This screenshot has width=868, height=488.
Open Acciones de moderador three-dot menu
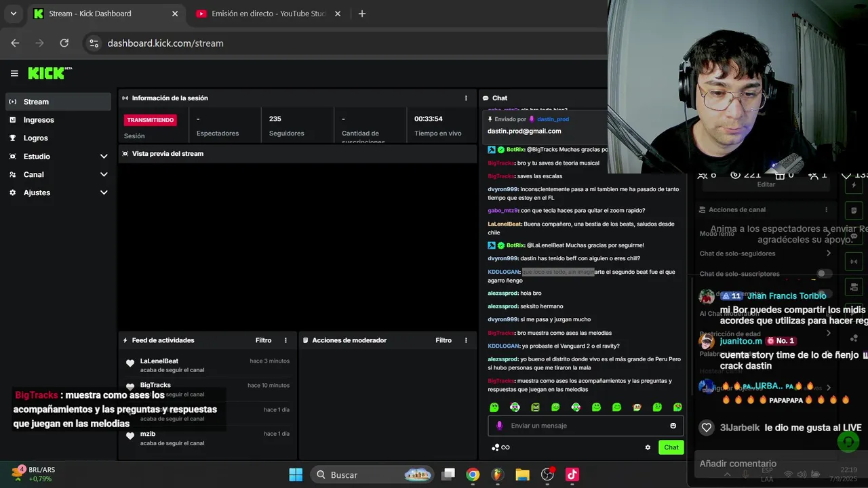466,340
